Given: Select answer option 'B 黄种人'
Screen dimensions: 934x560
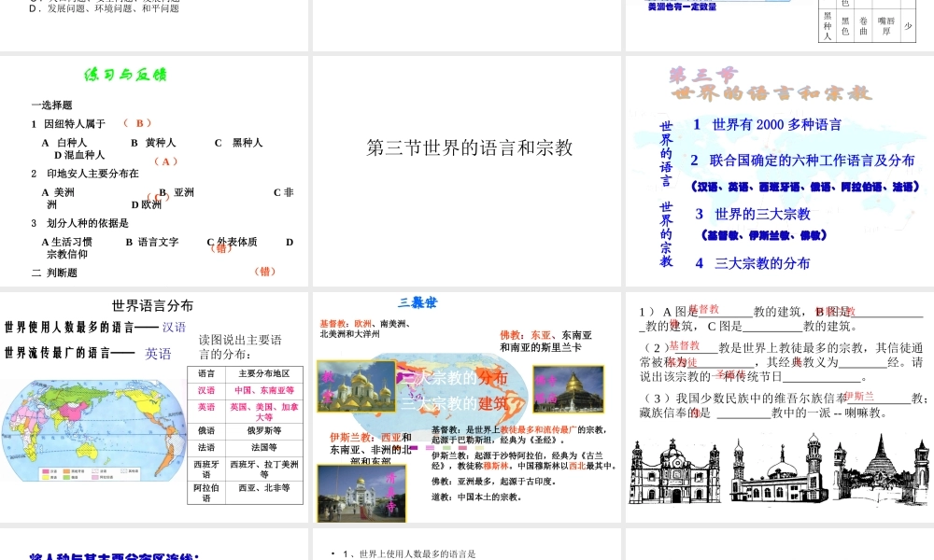Looking at the screenshot, I should coord(153,143).
